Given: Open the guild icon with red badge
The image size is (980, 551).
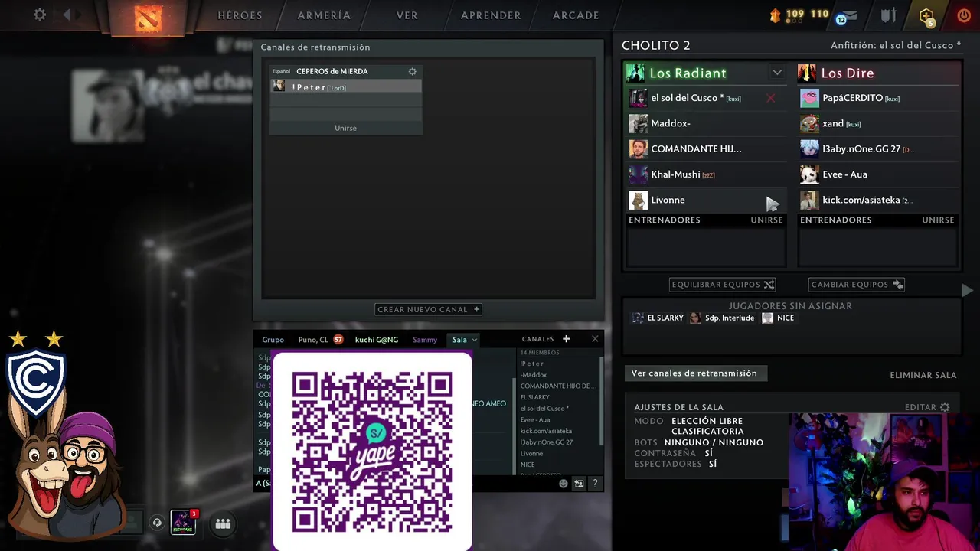Looking at the screenshot, I should (183, 522).
